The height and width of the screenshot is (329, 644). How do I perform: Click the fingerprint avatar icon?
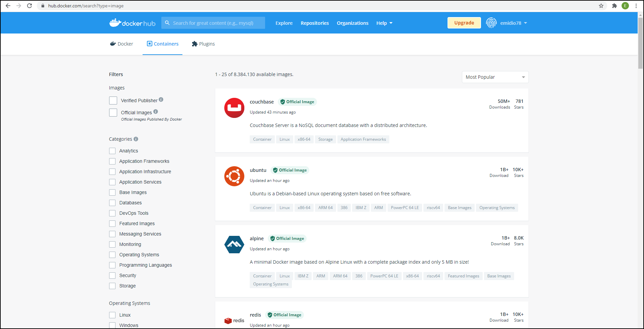pyautogui.click(x=491, y=23)
